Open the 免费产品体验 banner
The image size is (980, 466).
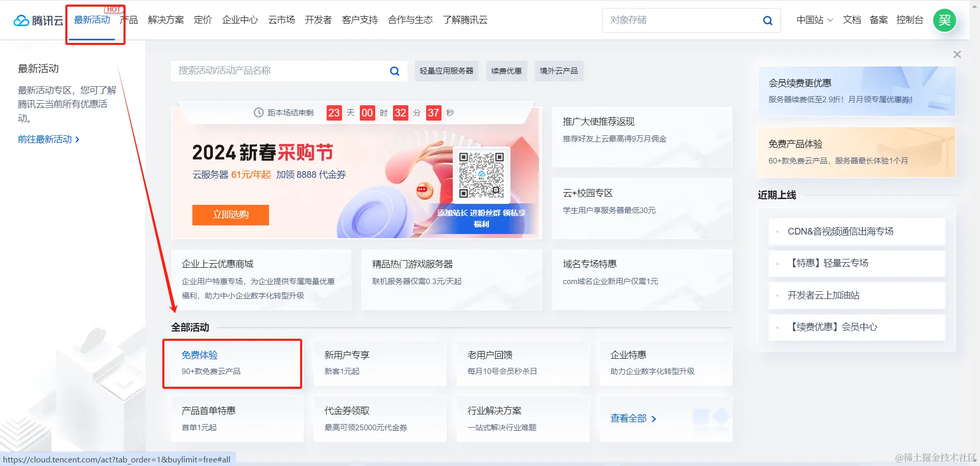tap(857, 152)
